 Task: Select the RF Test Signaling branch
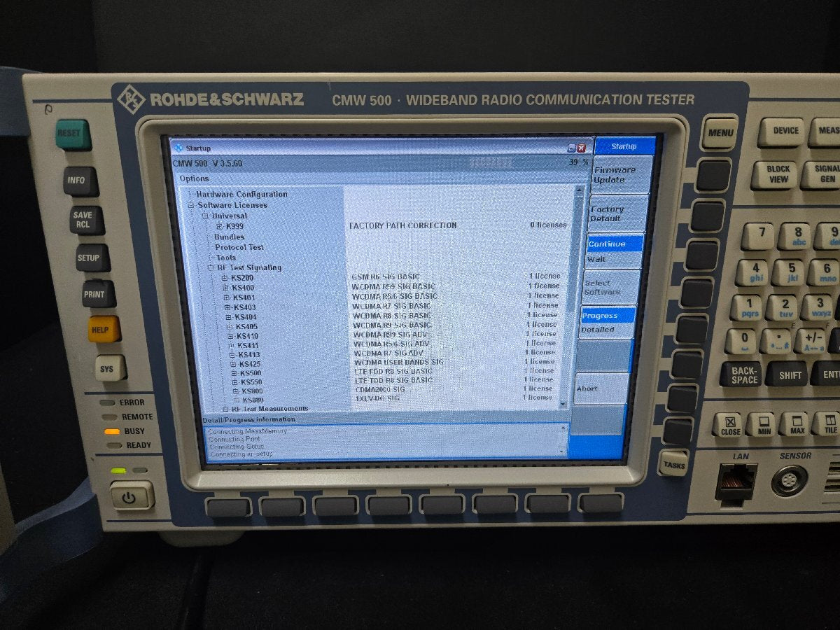[249, 267]
